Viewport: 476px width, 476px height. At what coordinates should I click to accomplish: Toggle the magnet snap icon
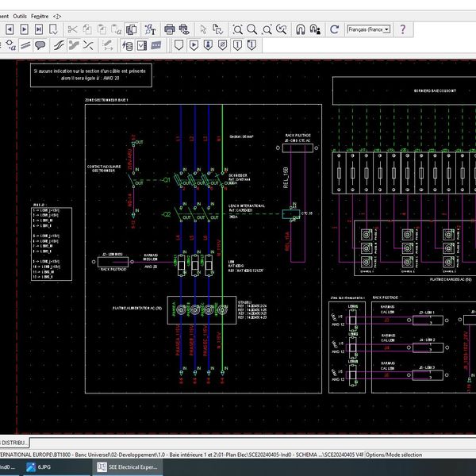pos(301,29)
